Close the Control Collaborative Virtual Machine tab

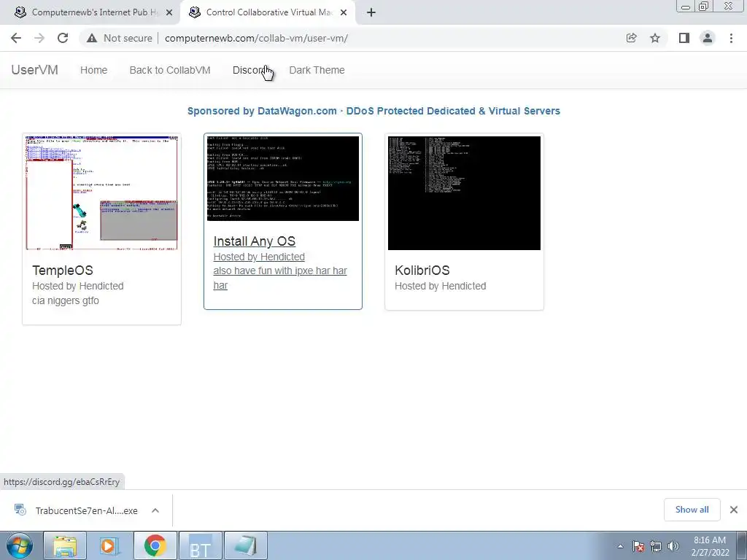point(344,12)
